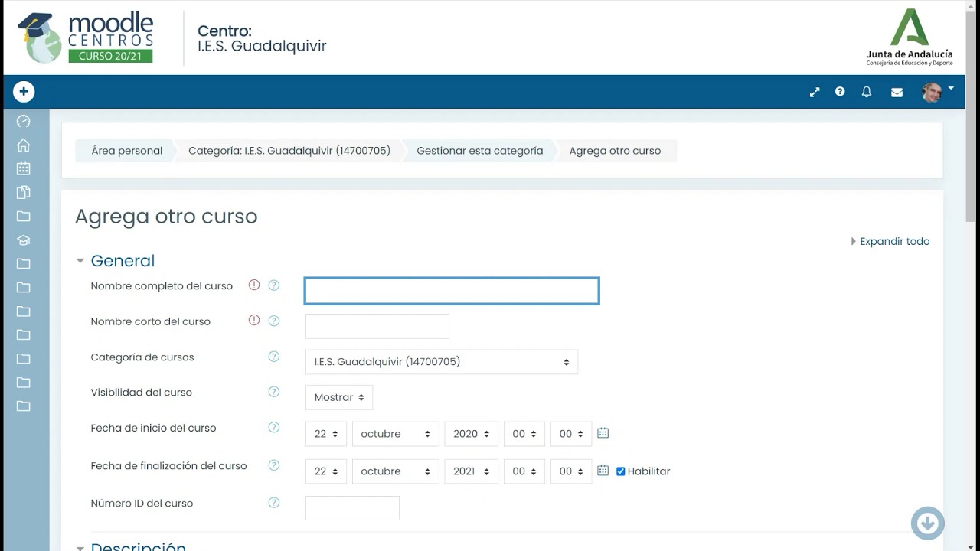Click the round scroll-down arrow button

pos(928,523)
